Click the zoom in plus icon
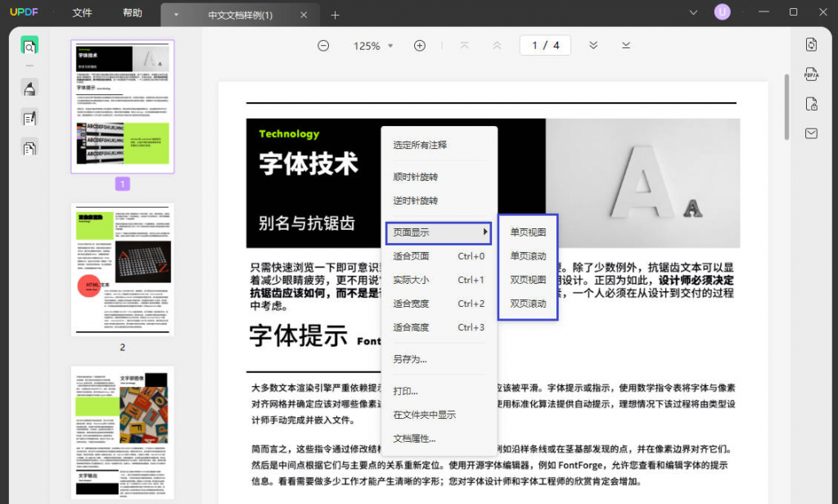The height and width of the screenshot is (504, 838). pos(420,46)
